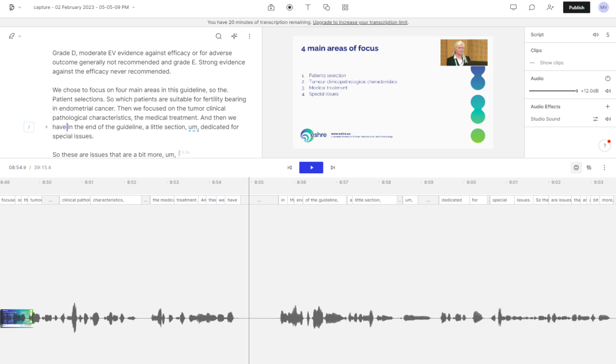Open the media insert icon in toolbar
Screen dimensions: 616x364
tap(271, 7)
